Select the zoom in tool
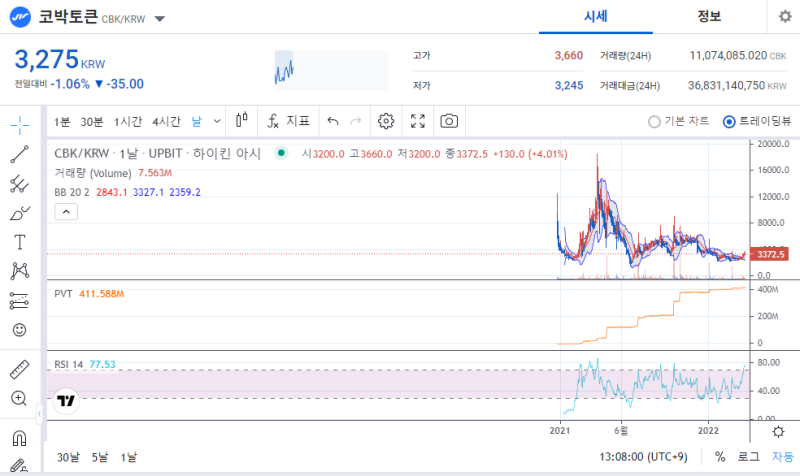The image size is (800, 476). point(19,398)
